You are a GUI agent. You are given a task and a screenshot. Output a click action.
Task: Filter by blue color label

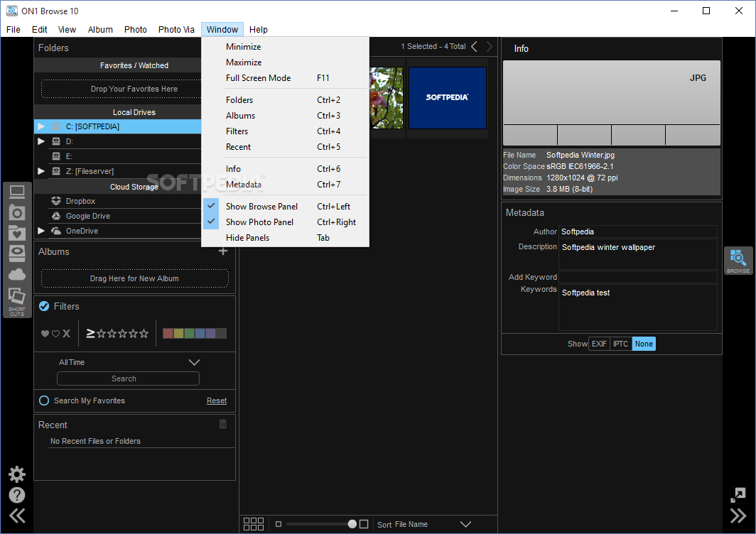tap(200, 333)
